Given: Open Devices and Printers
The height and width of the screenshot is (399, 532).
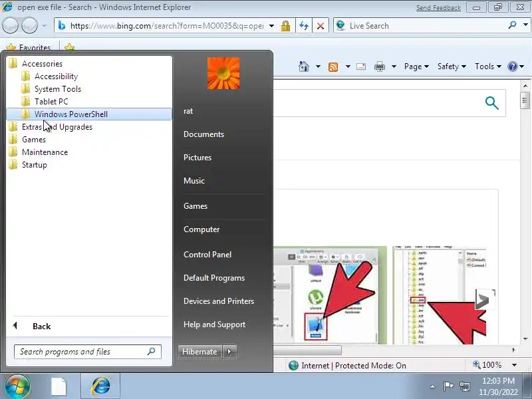Looking at the screenshot, I should (x=219, y=301).
